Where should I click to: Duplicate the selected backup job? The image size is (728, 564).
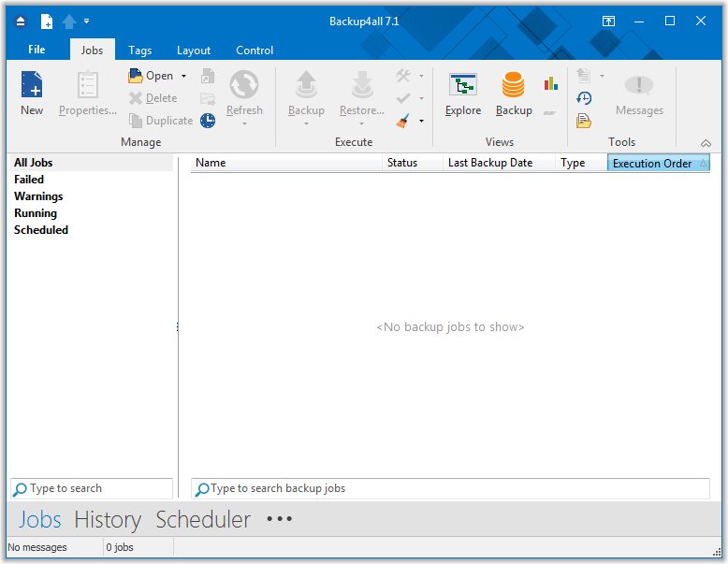pos(161,121)
